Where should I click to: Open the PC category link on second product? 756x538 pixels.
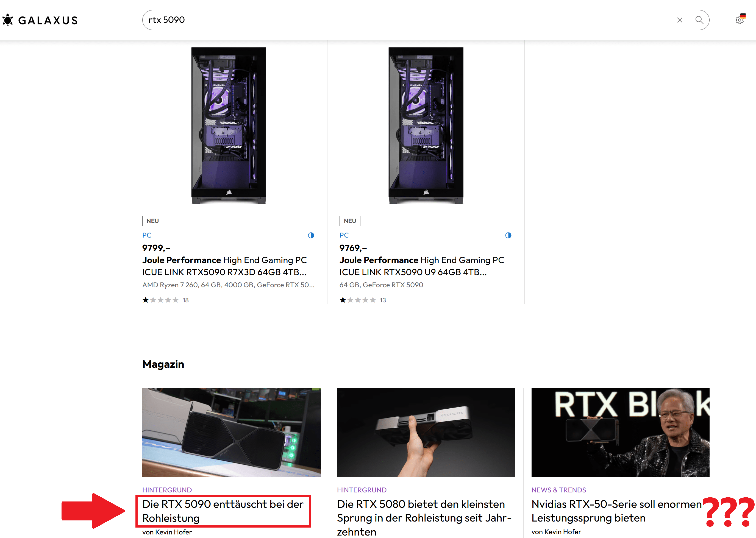(x=344, y=235)
